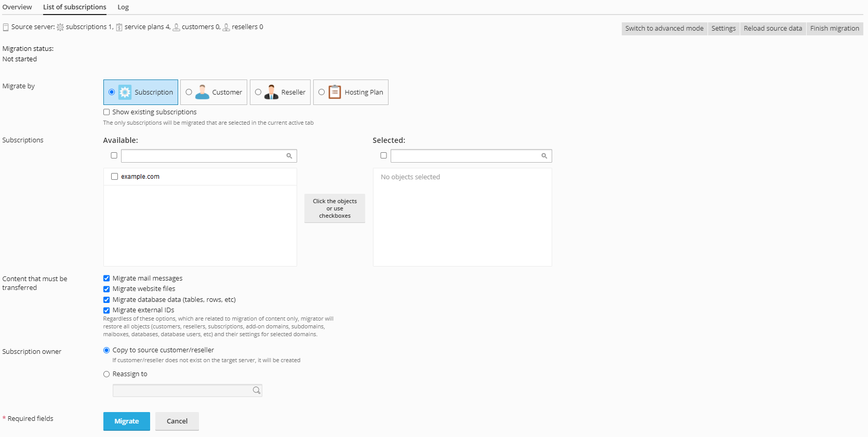Viewport: 868px width, 437px height.
Task: Open the Overview tab
Action: [x=17, y=7]
